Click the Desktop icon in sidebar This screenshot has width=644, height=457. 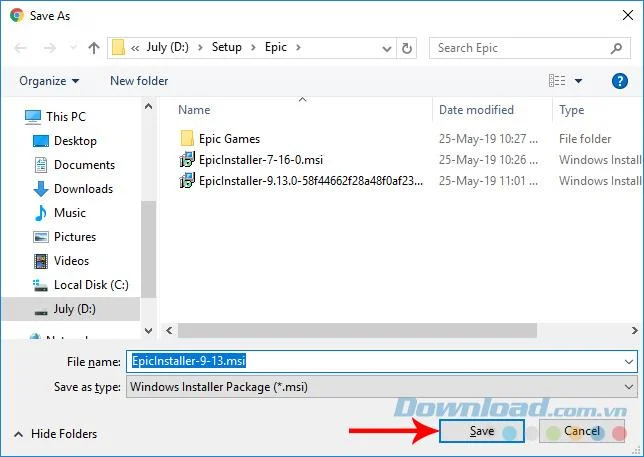(x=40, y=141)
